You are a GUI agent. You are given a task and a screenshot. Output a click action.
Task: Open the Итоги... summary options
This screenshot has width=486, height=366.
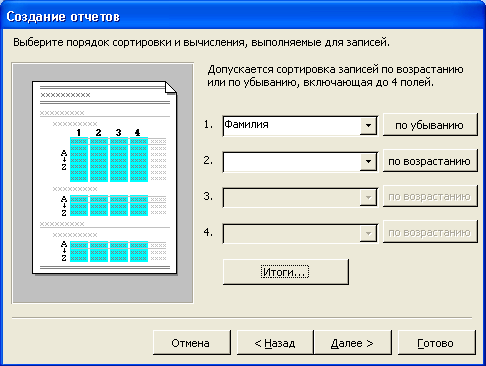286,272
